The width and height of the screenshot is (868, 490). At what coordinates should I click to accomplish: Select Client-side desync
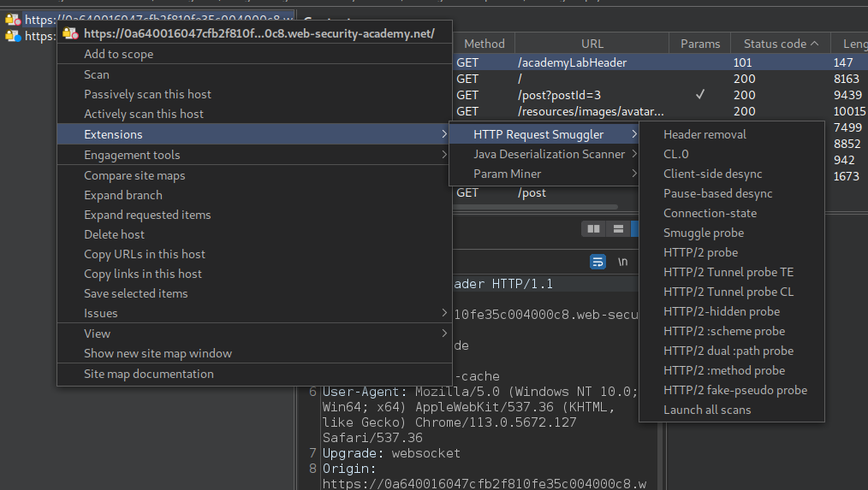click(732, 174)
